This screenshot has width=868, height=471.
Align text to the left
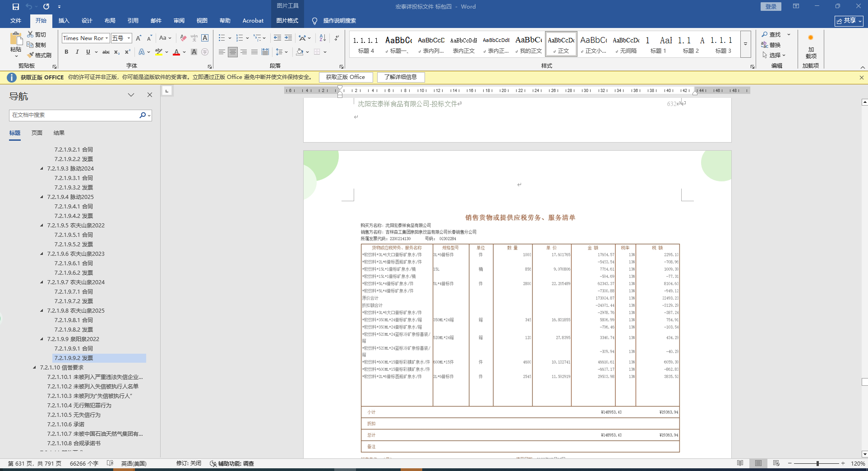pyautogui.click(x=222, y=52)
